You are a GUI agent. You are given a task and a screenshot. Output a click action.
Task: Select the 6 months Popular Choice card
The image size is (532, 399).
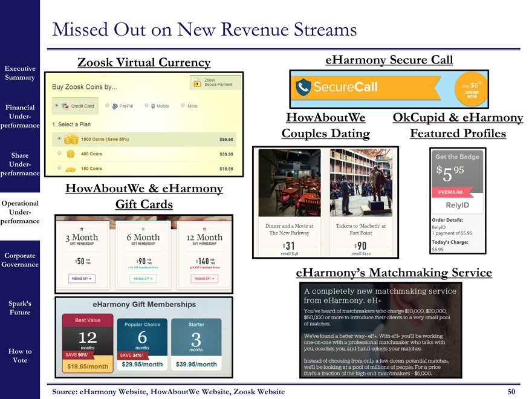142,345
